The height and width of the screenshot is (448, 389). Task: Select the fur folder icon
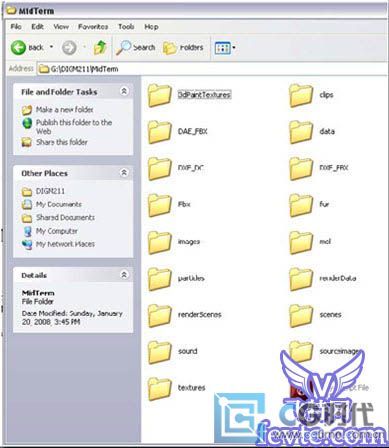[301, 205]
